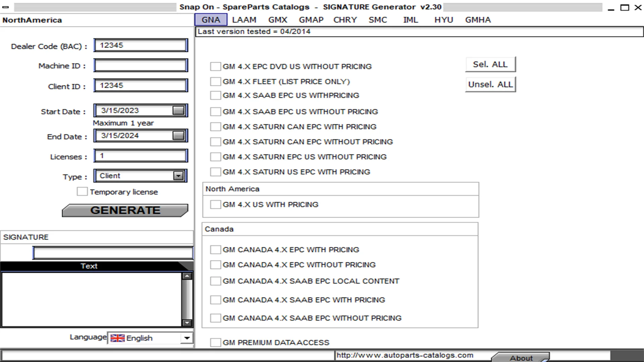This screenshot has width=644, height=362.
Task: Select GM CANADA 4.X SAAB EPC WITH PRICING
Action: click(215, 300)
